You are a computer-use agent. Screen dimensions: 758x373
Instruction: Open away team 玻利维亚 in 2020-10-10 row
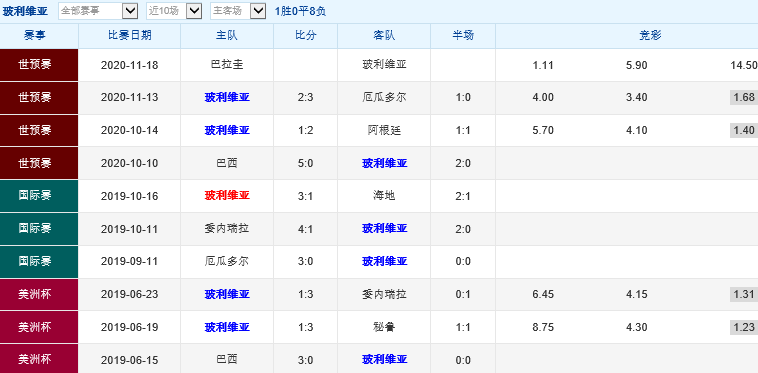(x=384, y=163)
